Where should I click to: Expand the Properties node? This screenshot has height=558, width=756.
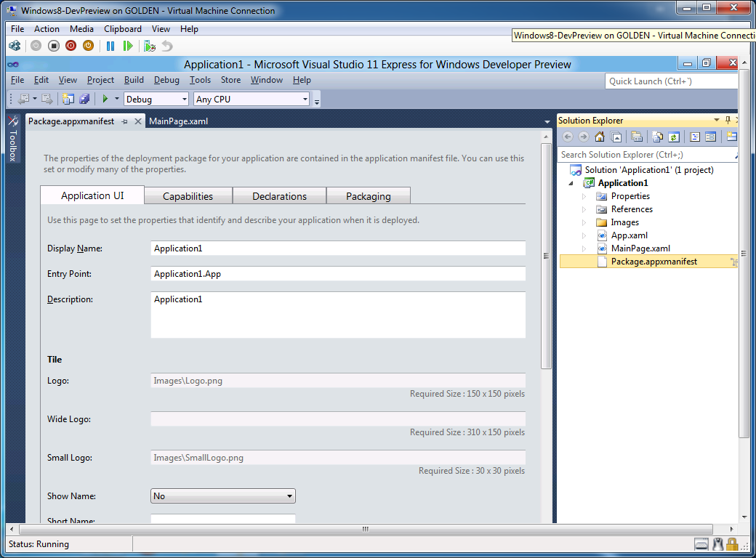pyautogui.click(x=584, y=196)
